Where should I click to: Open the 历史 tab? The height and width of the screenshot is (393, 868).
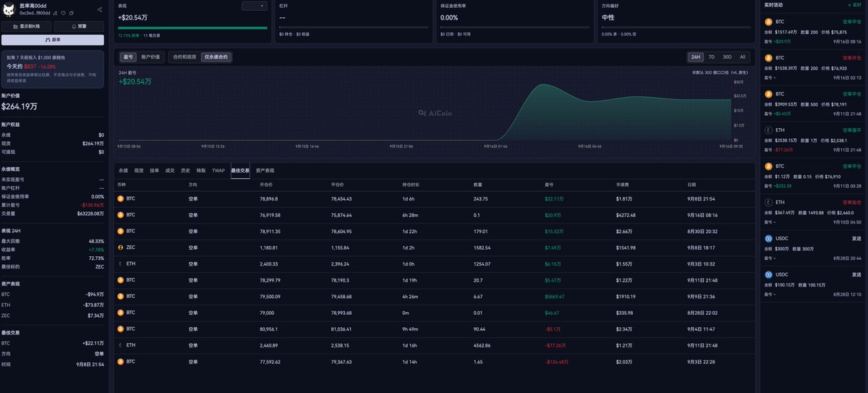click(x=185, y=171)
